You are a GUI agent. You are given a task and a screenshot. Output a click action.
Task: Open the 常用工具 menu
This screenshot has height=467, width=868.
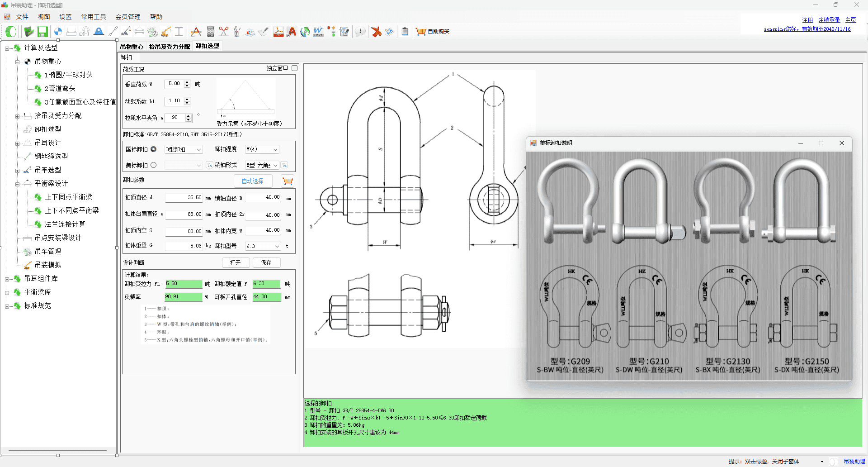tap(93, 17)
